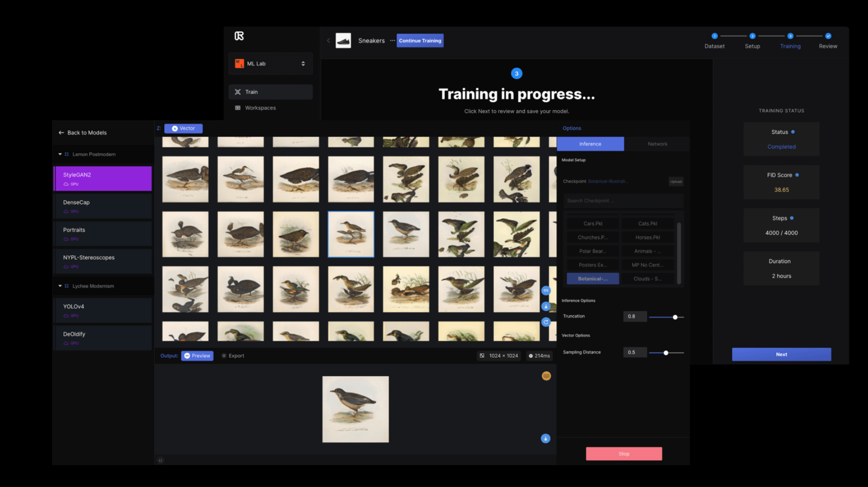Viewport: 868px width, 487px height.
Task: Click the blue code-view icon beside the grid
Action: (x=546, y=291)
